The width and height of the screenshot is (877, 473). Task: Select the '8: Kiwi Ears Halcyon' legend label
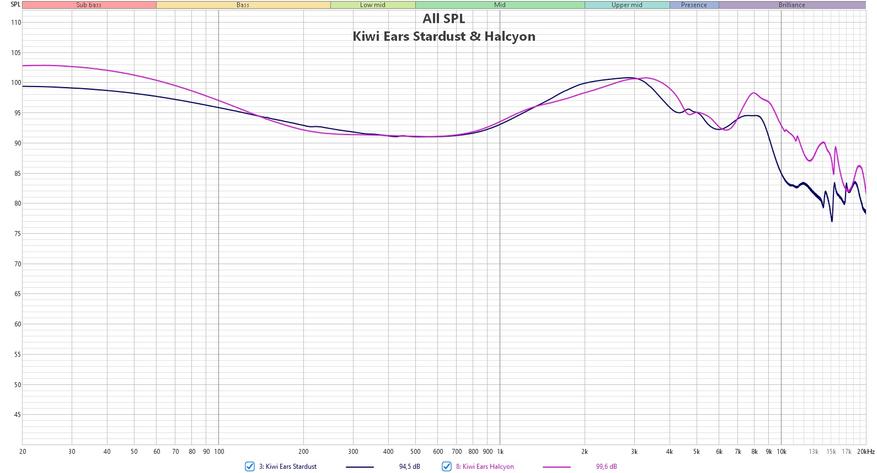point(485,466)
